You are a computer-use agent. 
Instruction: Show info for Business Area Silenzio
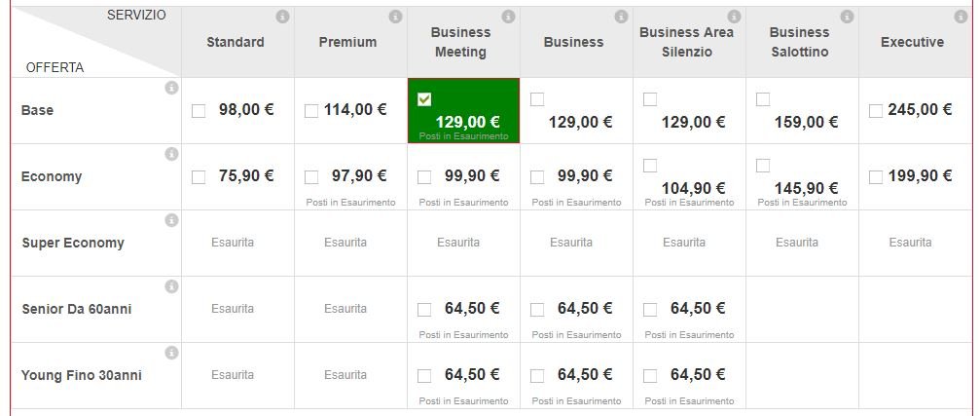734,18
